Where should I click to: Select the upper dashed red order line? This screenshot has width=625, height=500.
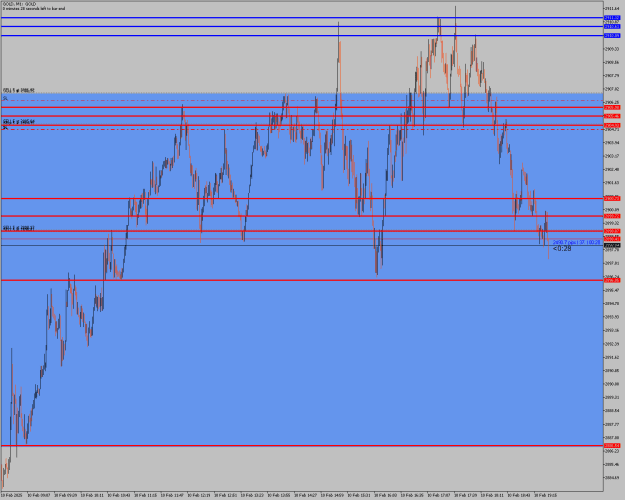[x=302, y=100]
